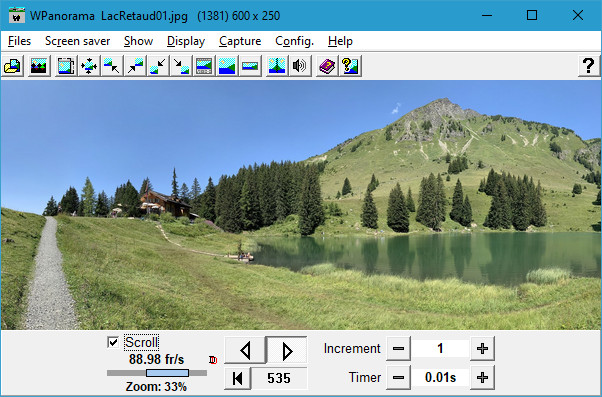
Task: Click the question mark over picture icon
Action: pyautogui.click(x=350, y=66)
